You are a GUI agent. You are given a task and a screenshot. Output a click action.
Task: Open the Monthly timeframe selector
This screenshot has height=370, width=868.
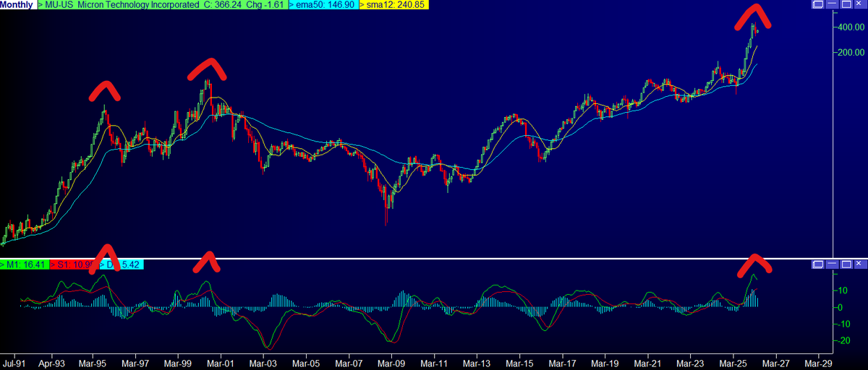[x=17, y=5]
